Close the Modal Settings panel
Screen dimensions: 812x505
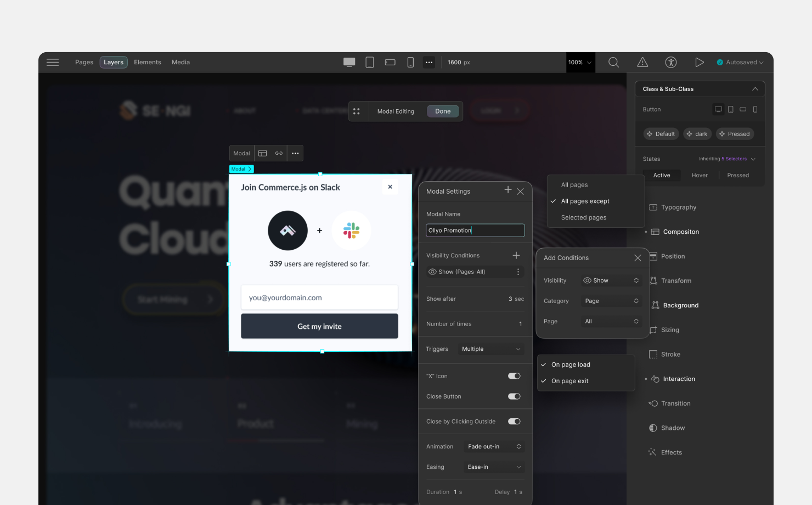[x=520, y=192]
